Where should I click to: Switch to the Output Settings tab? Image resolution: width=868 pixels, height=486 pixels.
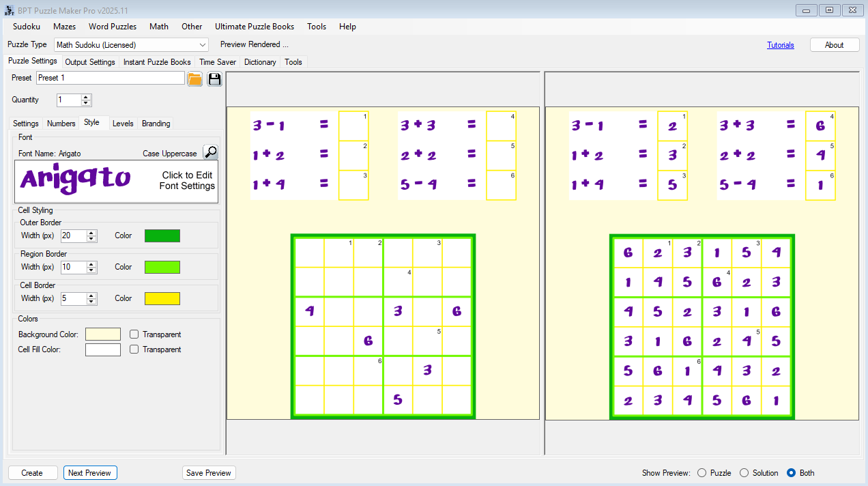coord(89,61)
